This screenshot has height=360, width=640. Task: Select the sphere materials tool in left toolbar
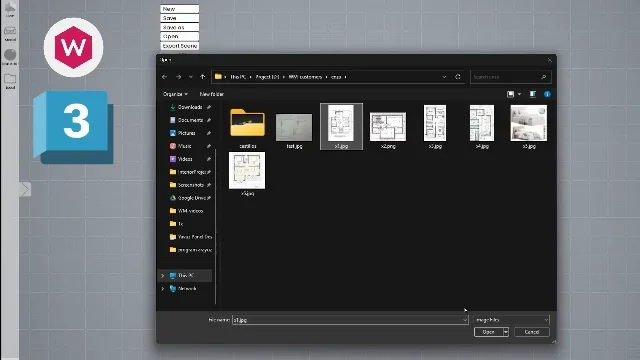tap(10, 55)
